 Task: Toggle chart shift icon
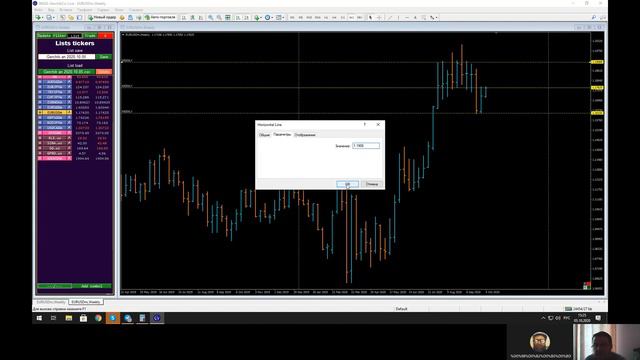pyautogui.click(x=246, y=18)
